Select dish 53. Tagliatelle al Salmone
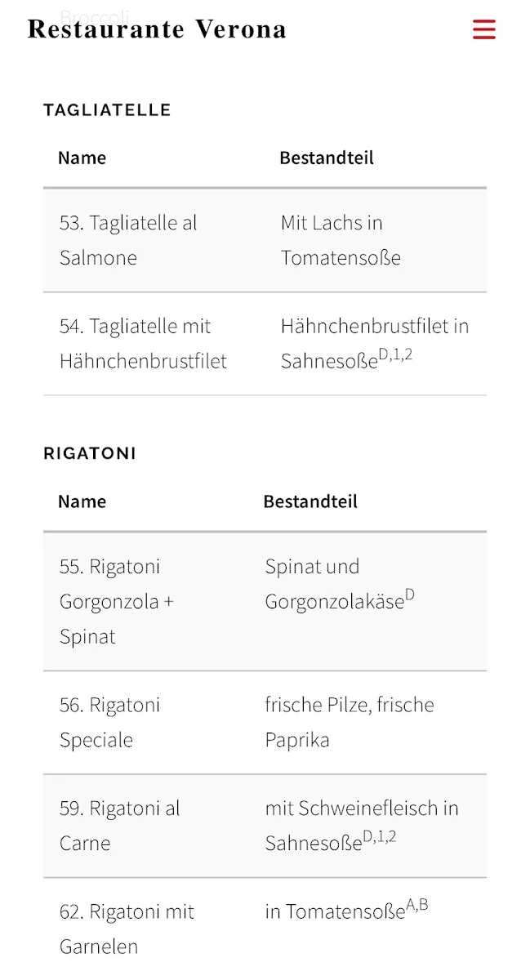The width and height of the screenshot is (530, 980). (x=128, y=240)
